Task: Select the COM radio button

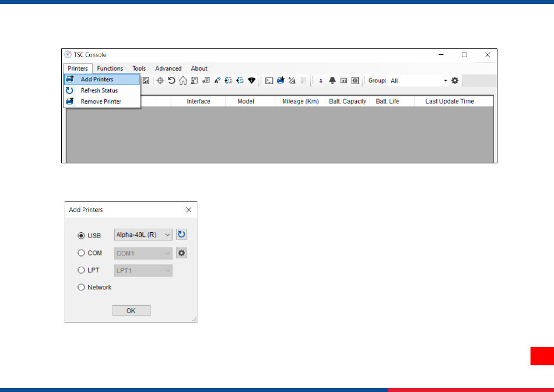Action: [x=81, y=253]
